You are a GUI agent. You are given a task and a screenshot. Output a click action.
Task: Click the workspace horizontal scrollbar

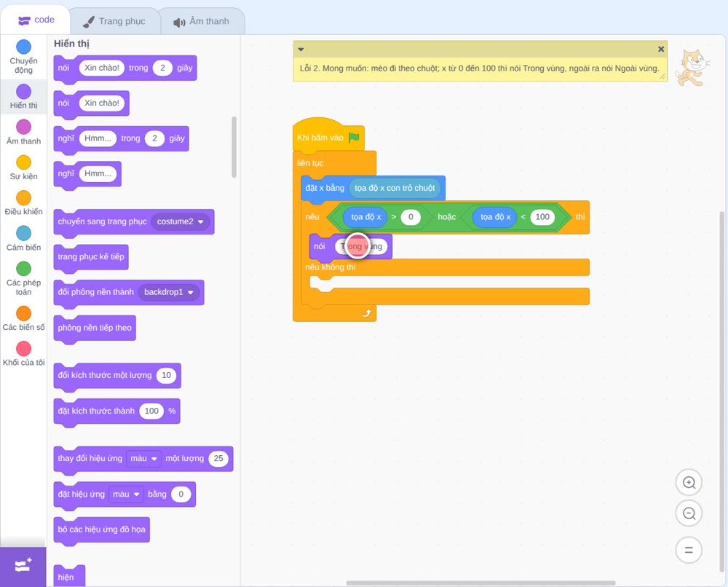click(x=481, y=583)
